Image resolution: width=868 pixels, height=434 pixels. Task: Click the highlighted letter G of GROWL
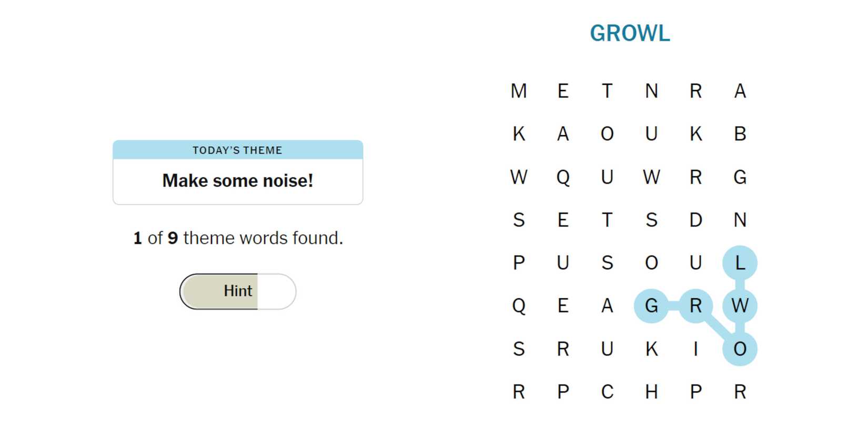pyautogui.click(x=651, y=306)
